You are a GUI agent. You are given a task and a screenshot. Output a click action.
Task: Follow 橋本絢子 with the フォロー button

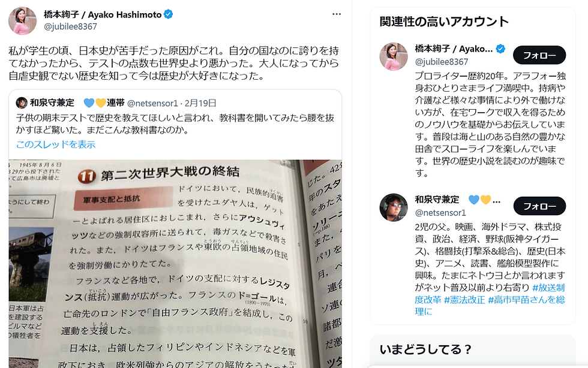coord(539,56)
